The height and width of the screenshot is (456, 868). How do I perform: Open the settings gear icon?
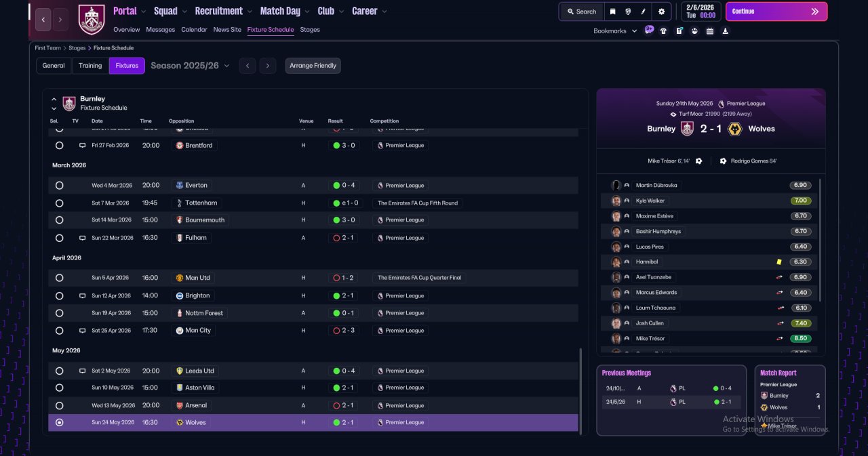(x=661, y=12)
